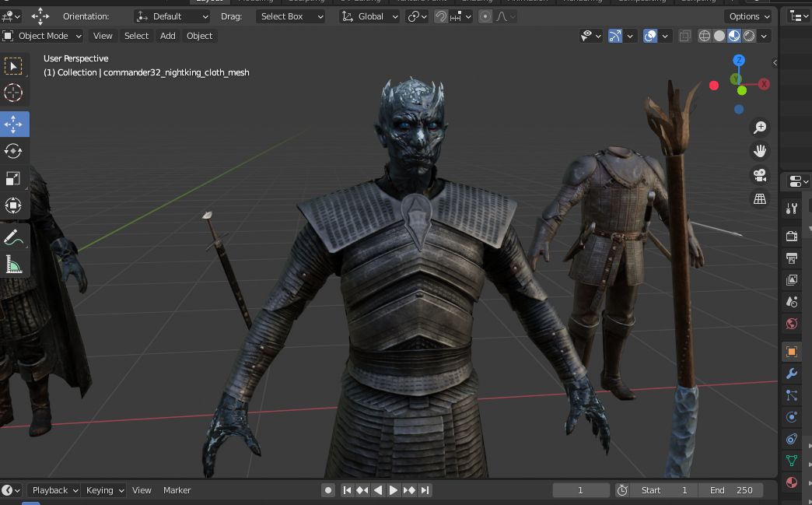Open the Object menu

(x=199, y=36)
